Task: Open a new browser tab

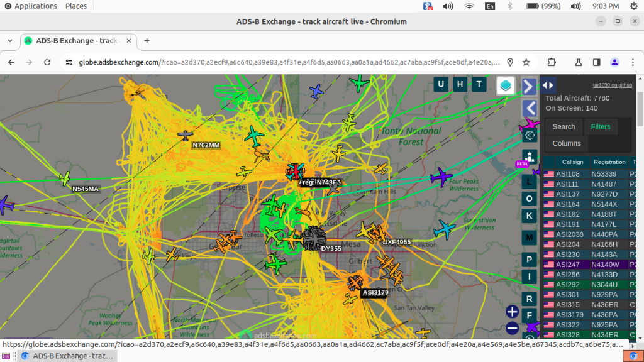Action: coord(147,41)
